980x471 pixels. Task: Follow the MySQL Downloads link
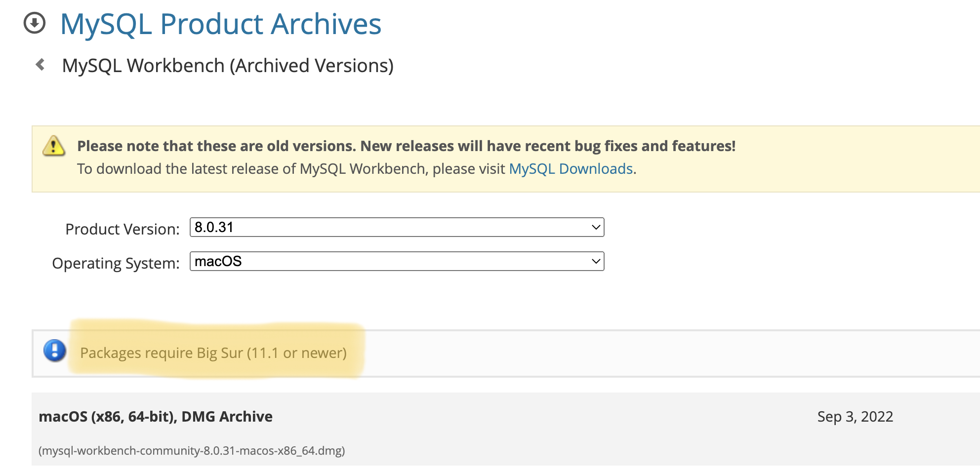coord(571,169)
